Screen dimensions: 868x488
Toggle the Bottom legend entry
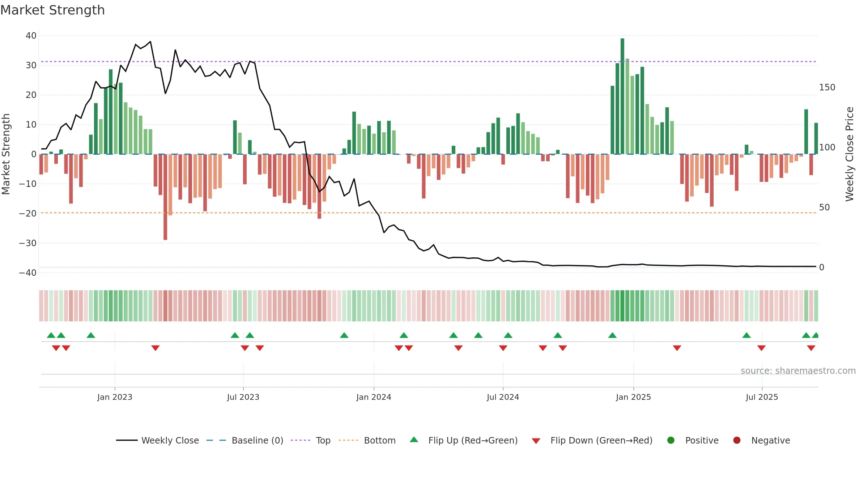(367, 440)
